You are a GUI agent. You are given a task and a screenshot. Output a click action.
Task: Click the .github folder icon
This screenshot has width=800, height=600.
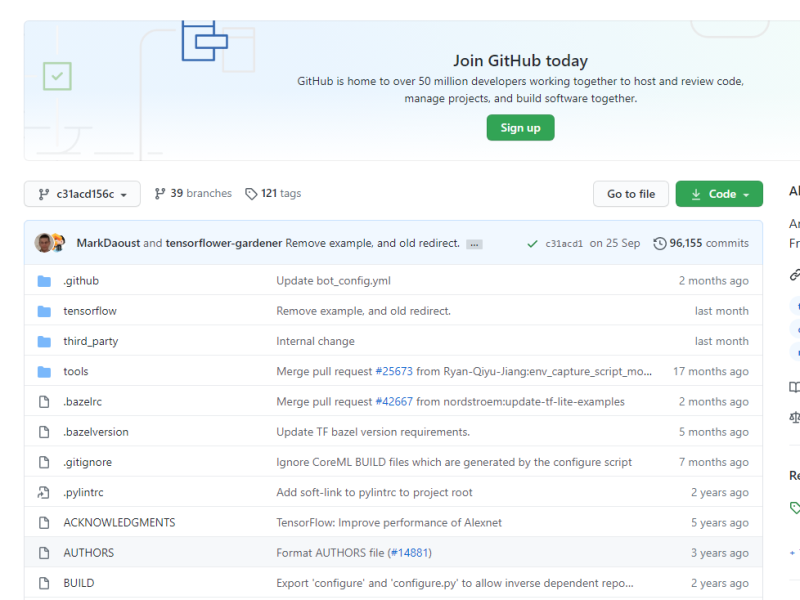pos(44,281)
